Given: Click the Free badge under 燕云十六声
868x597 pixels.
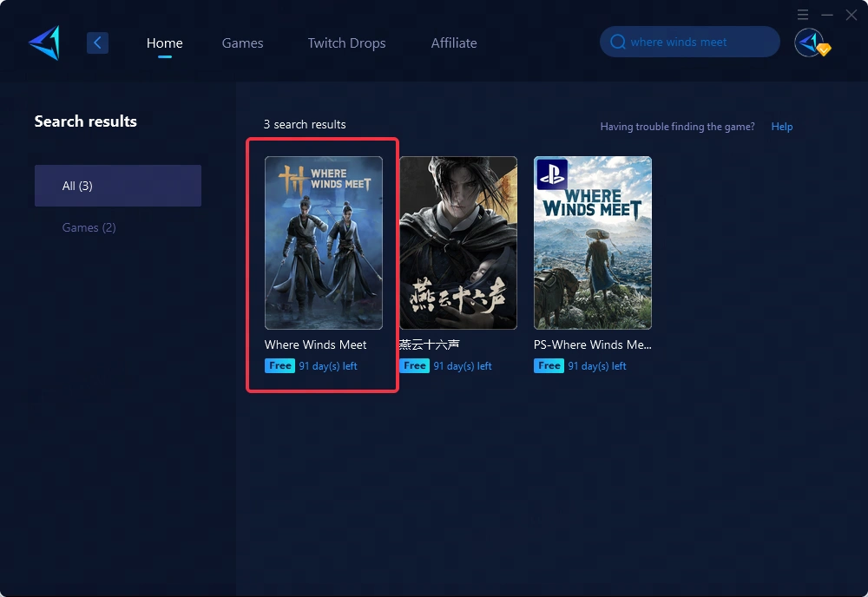Looking at the screenshot, I should coord(415,366).
